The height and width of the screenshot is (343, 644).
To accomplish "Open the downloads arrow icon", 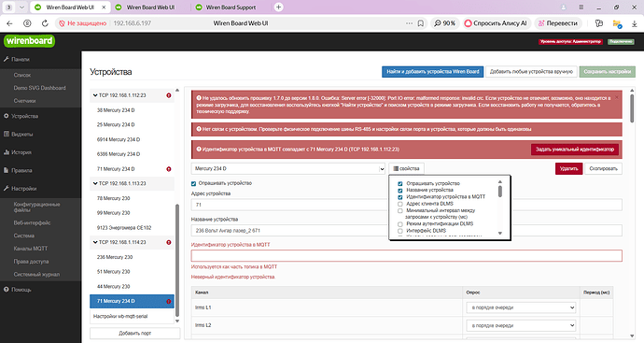I will pos(634,23).
